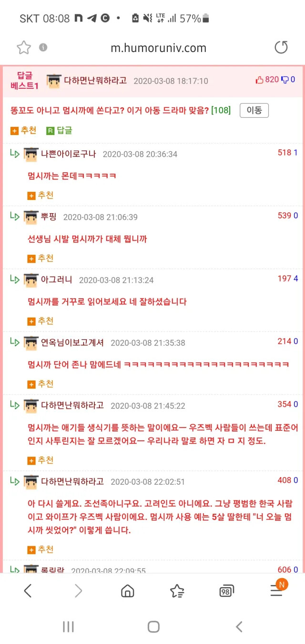The height and width of the screenshot is (644, 305).
Task: Reload the page with the refresh icon
Action: (x=281, y=47)
